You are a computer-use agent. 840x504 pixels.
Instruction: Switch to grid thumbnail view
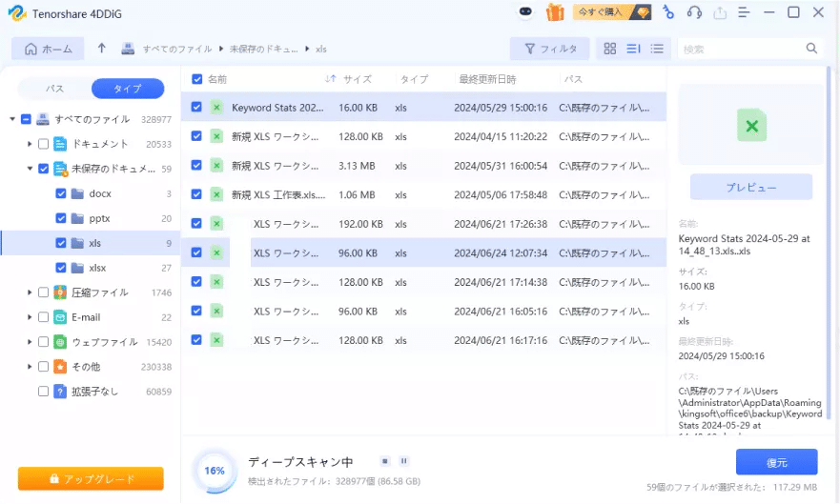[x=609, y=49]
